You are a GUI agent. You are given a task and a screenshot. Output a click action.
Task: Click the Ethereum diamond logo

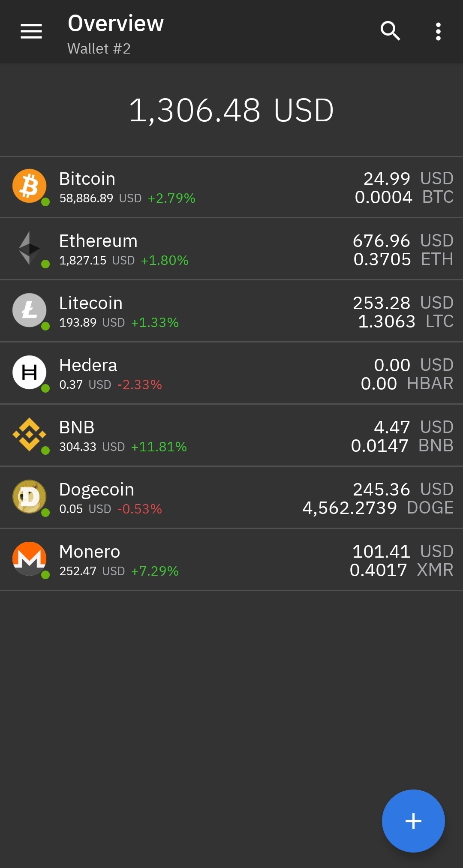(29, 248)
